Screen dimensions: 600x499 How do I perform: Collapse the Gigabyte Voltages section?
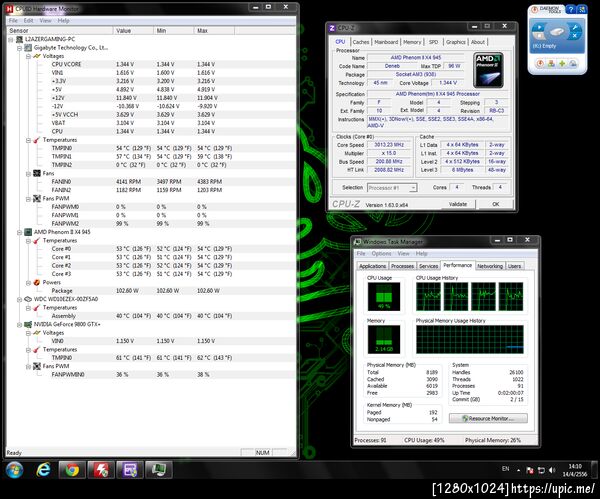point(28,56)
